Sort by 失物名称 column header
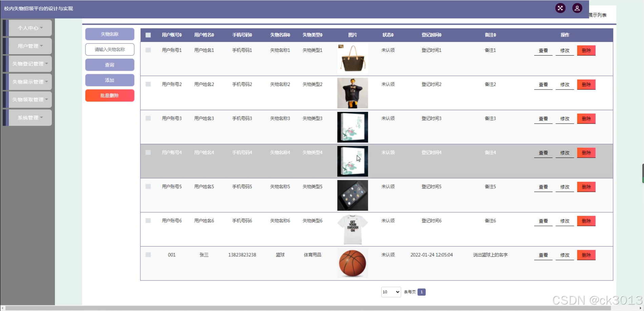This screenshot has height=311, width=644. tap(280, 35)
